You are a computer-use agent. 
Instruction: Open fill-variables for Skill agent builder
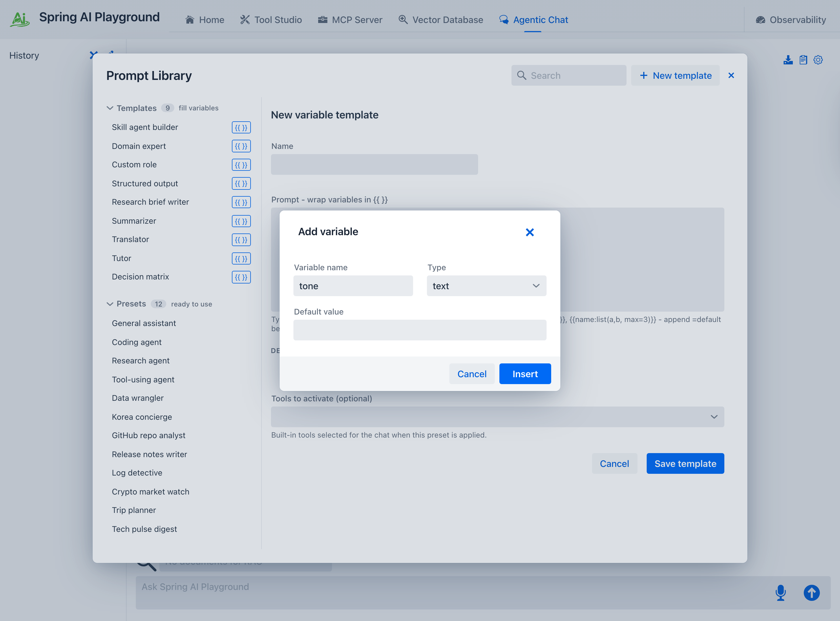[241, 127]
